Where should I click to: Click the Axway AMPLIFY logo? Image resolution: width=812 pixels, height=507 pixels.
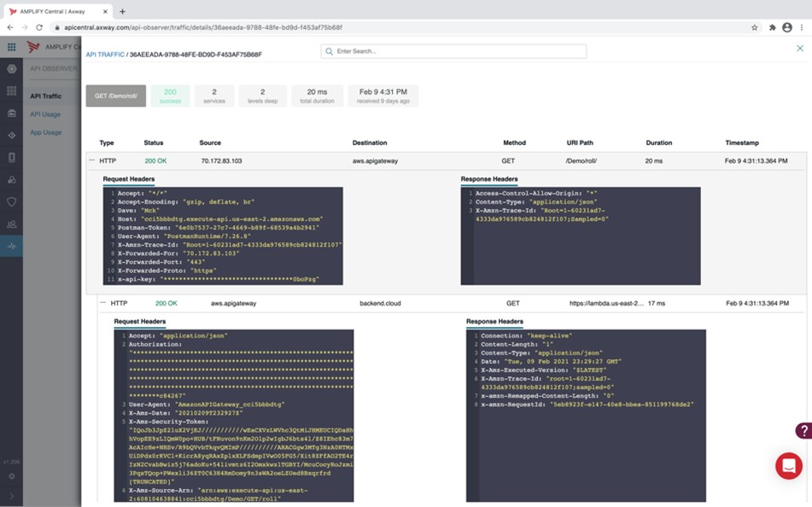33,47
